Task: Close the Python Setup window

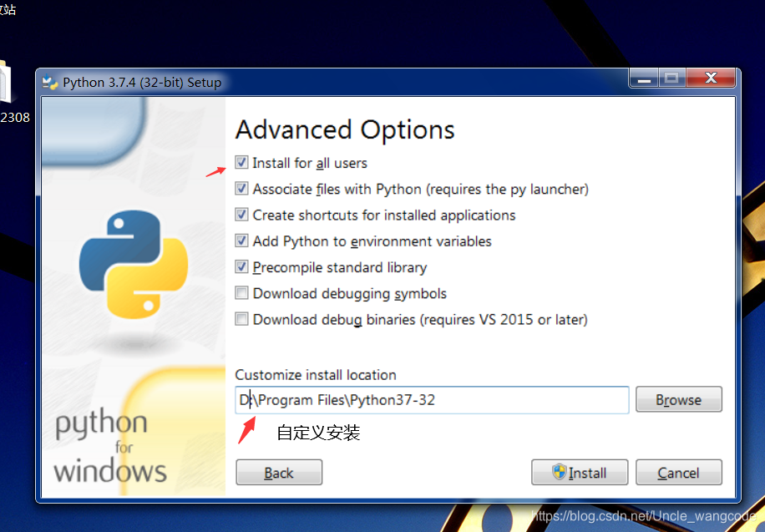Action: pyautogui.click(x=711, y=79)
